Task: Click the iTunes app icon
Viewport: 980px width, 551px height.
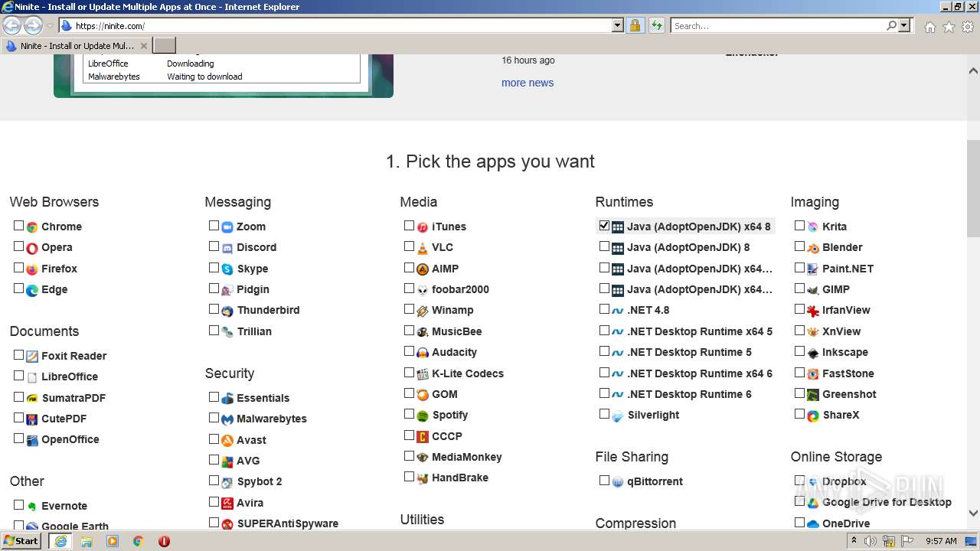Action: click(x=423, y=227)
